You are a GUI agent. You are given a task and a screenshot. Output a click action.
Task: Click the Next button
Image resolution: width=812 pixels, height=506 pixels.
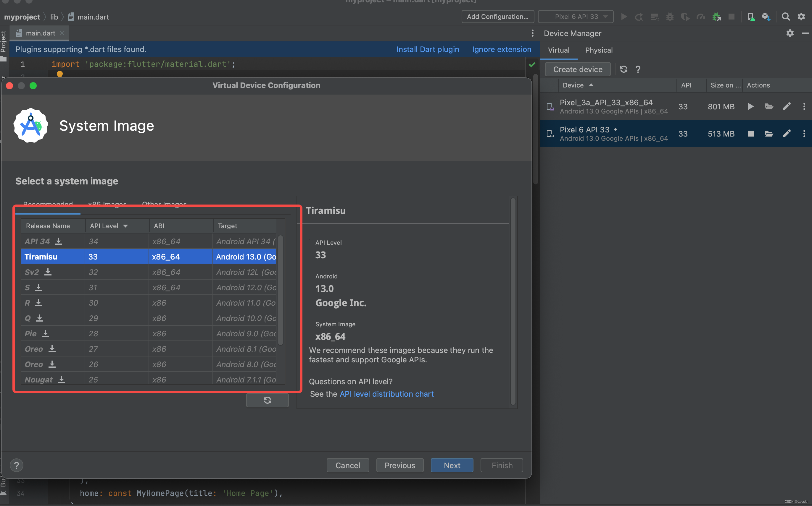click(x=452, y=465)
